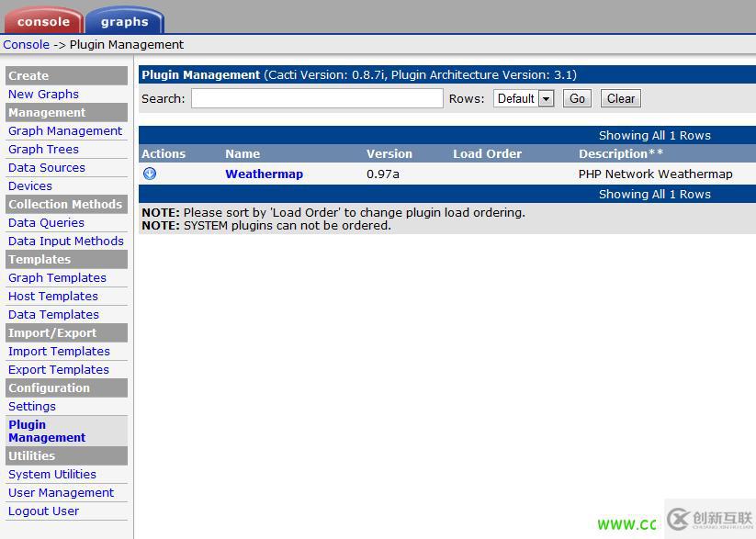This screenshot has height=539, width=756.
Task: Select Data Templates menu item
Action: click(53, 314)
